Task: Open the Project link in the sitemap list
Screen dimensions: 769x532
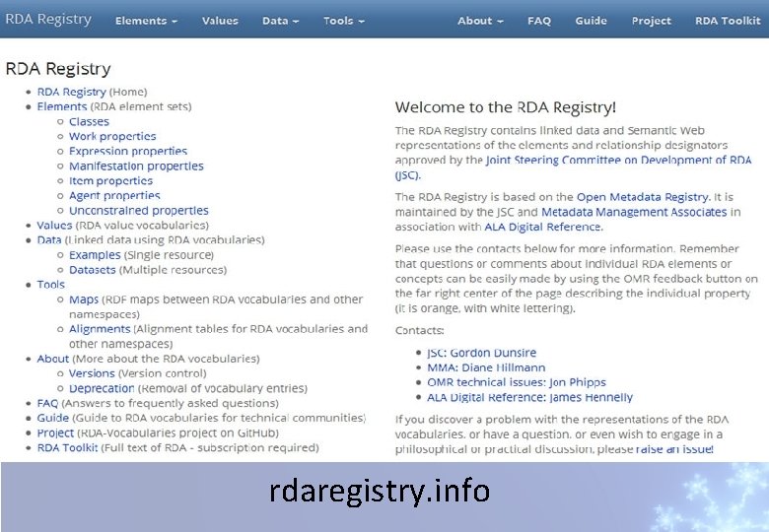Action: click(x=55, y=433)
